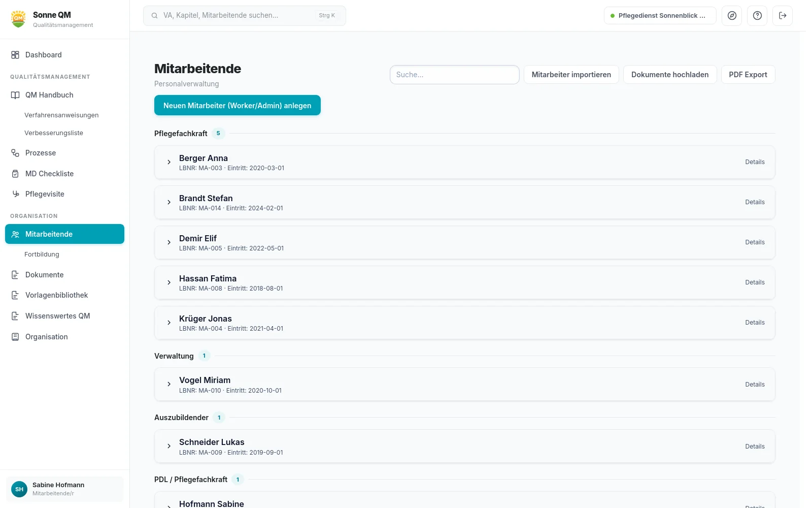Click the compass icon in top bar
This screenshot has height=508, width=812.
pyautogui.click(x=732, y=16)
